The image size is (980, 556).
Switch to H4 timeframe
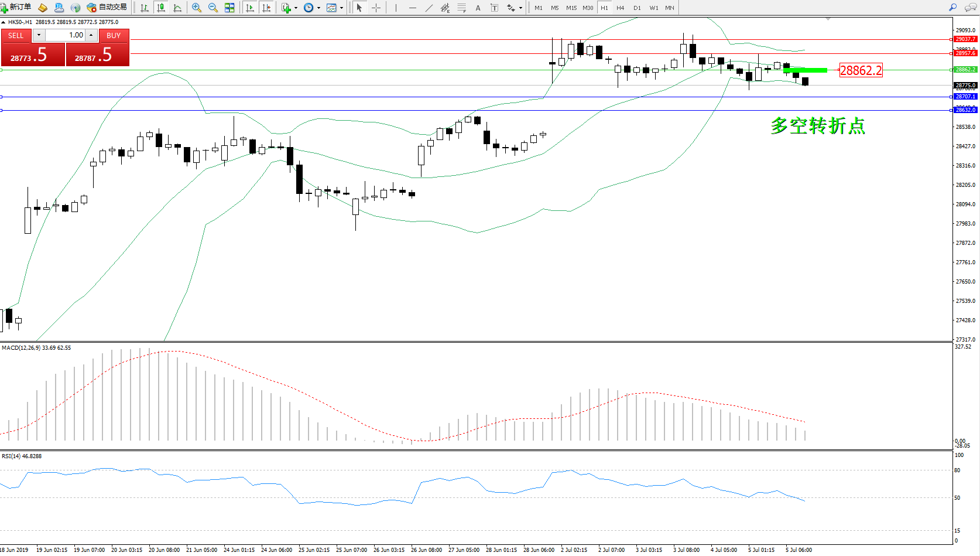[x=621, y=8]
